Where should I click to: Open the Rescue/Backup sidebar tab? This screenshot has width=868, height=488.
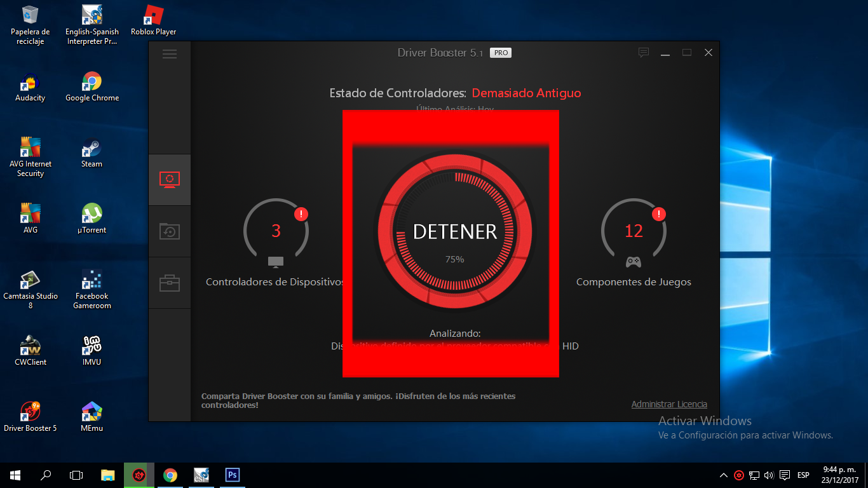170,231
